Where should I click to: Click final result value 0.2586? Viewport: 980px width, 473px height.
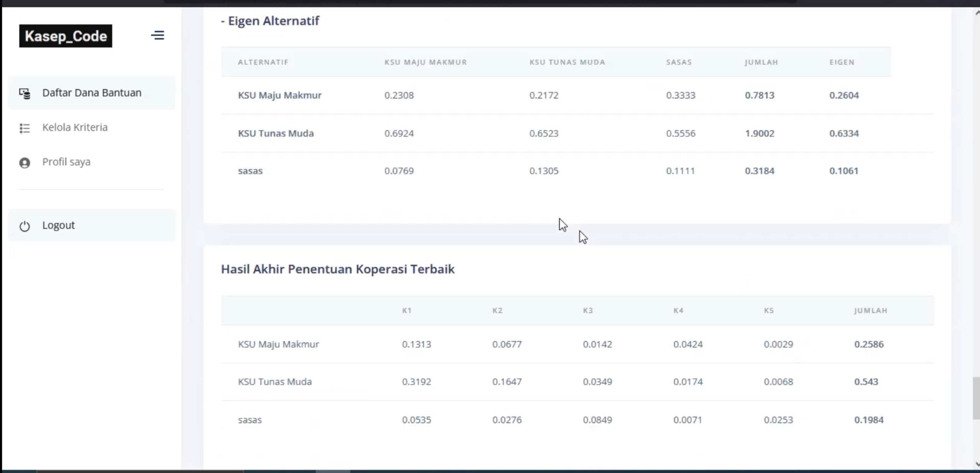[x=869, y=344]
